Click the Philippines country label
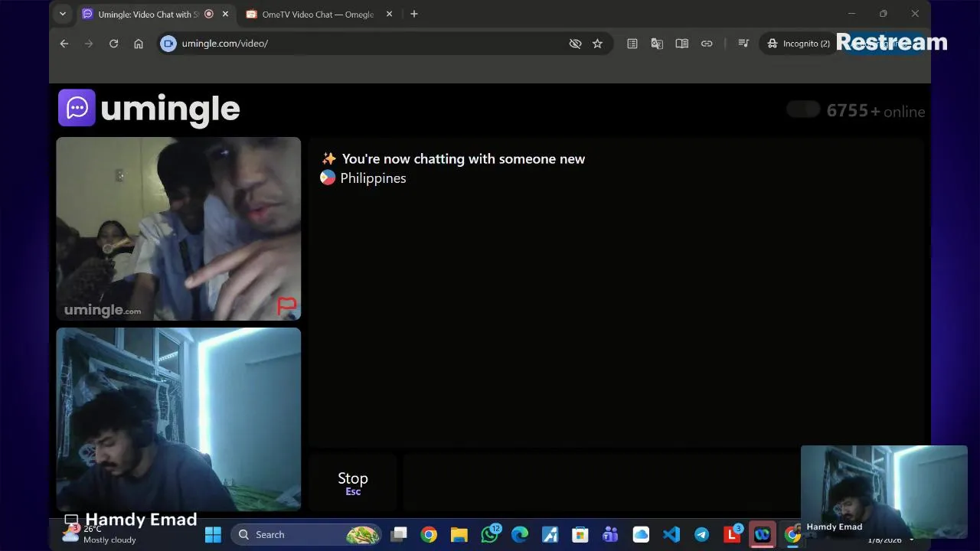 [x=373, y=178]
